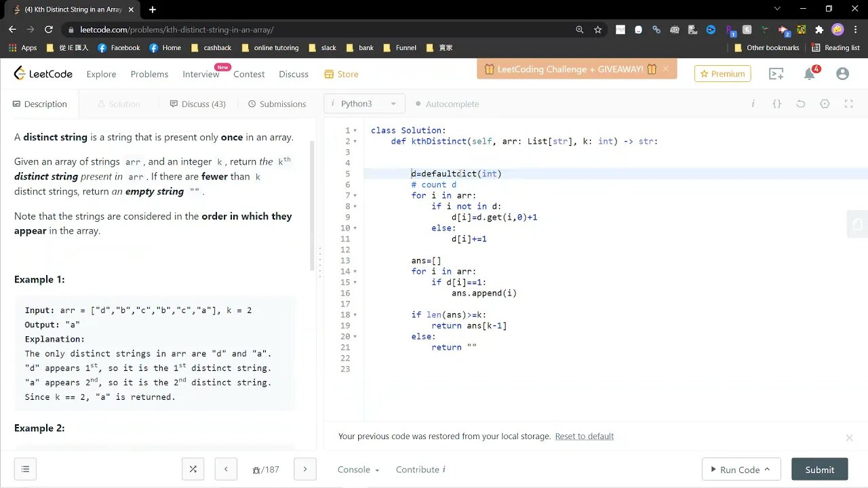Open the Chrome three-dot menu
This screenshot has width=868, height=488.
click(x=855, y=30)
